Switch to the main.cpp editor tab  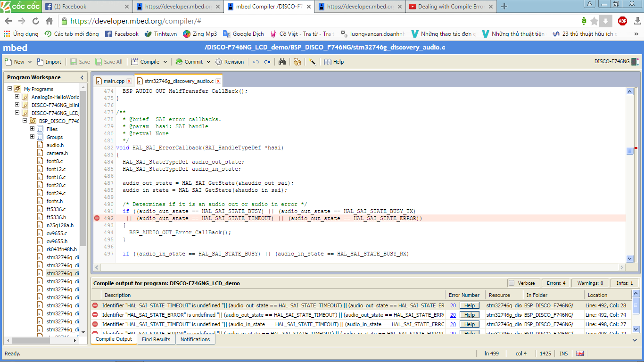(114, 81)
